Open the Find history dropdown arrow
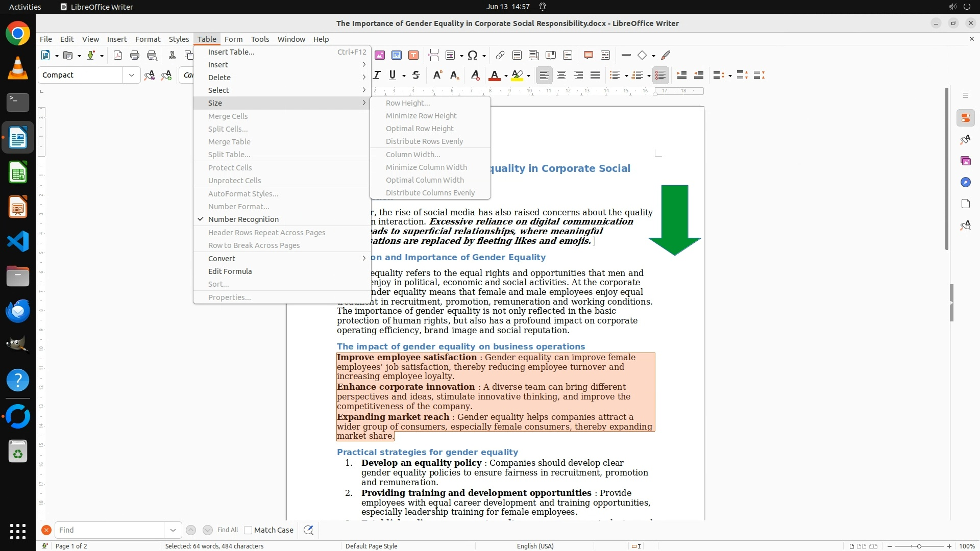Image resolution: width=980 pixels, height=551 pixels. tap(173, 530)
